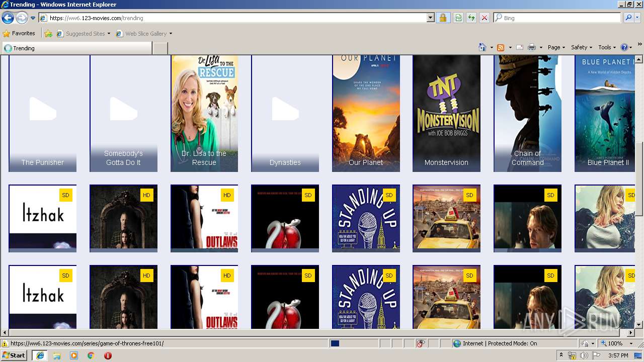Open the Monstervision poster

point(446,114)
